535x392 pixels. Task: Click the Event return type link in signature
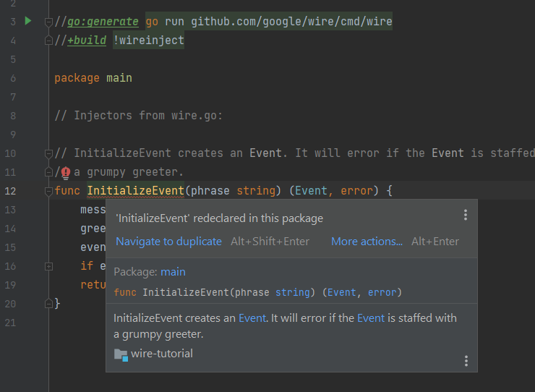coord(341,293)
